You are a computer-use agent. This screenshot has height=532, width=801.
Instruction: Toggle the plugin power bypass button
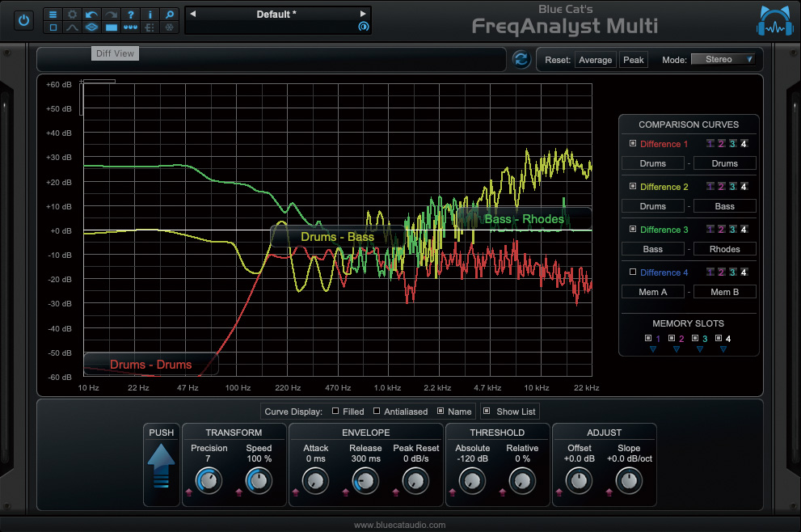coord(23,21)
